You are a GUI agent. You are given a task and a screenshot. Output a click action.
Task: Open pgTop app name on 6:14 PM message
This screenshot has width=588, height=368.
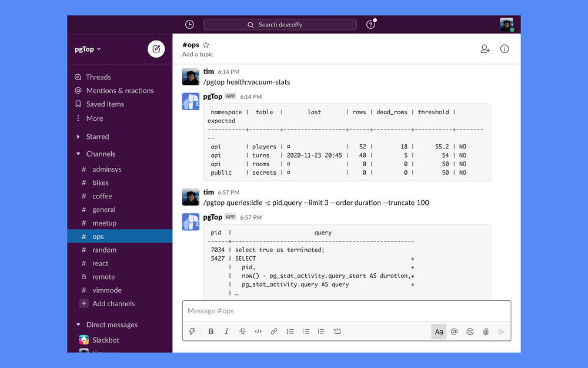(x=213, y=96)
